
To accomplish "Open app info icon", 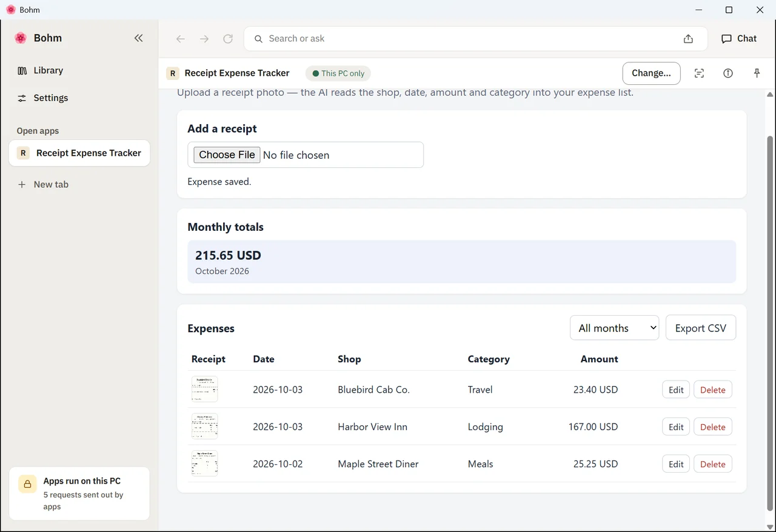I will [x=728, y=73].
